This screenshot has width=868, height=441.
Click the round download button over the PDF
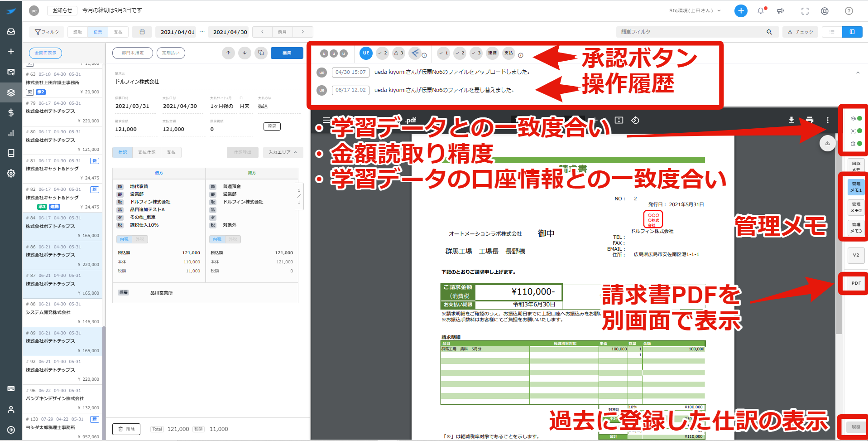point(828,143)
